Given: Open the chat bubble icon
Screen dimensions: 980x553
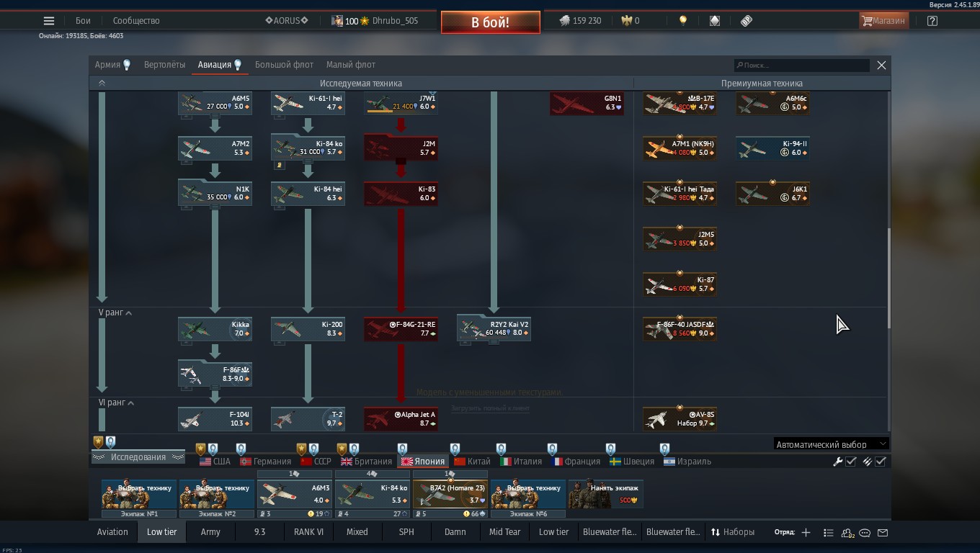Looking at the screenshot, I should coord(865,533).
